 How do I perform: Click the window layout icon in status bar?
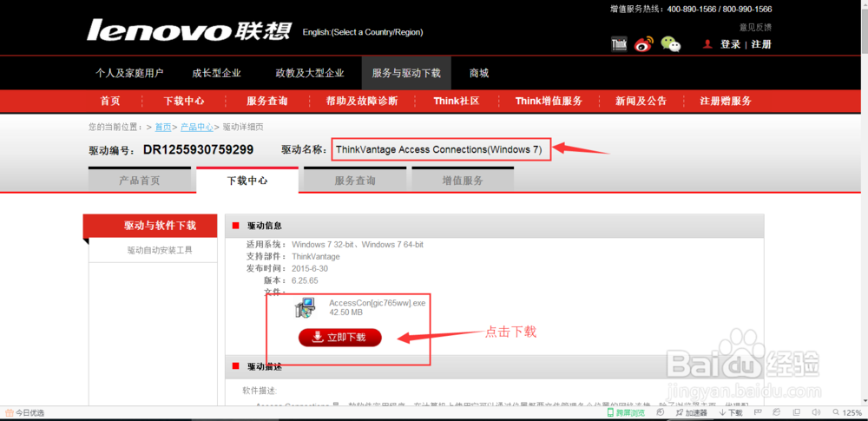[796, 412]
